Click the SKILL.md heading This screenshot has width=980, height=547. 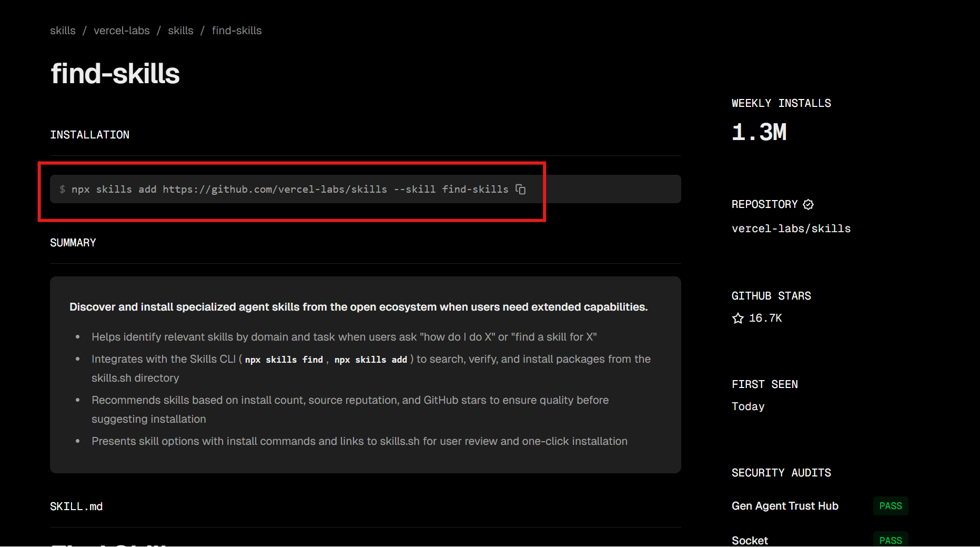76,506
